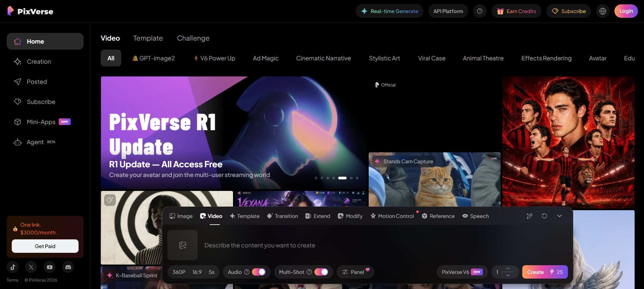Select the Image creation mode
Screen dimensions: 644x289
[181, 216]
